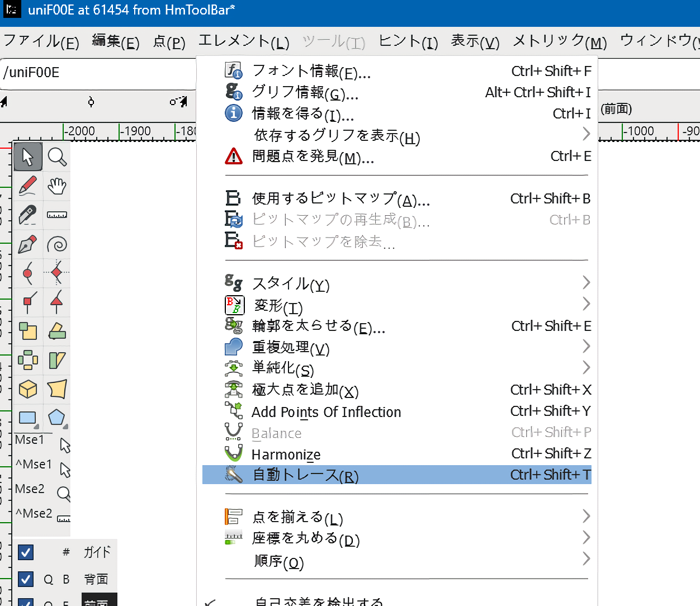Choose the freehand draw pencil tool

[x=27, y=186]
